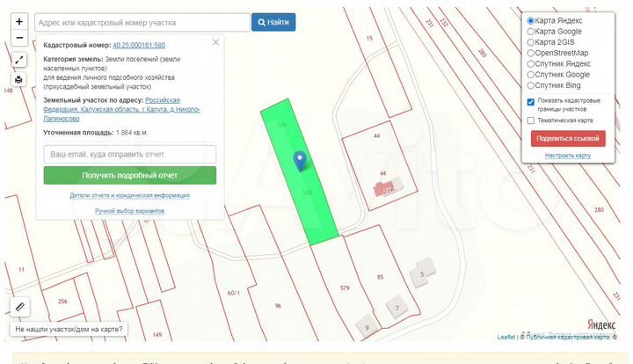Focus the email input for report
The width and height of the screenshot is (633, 364).
129,154
